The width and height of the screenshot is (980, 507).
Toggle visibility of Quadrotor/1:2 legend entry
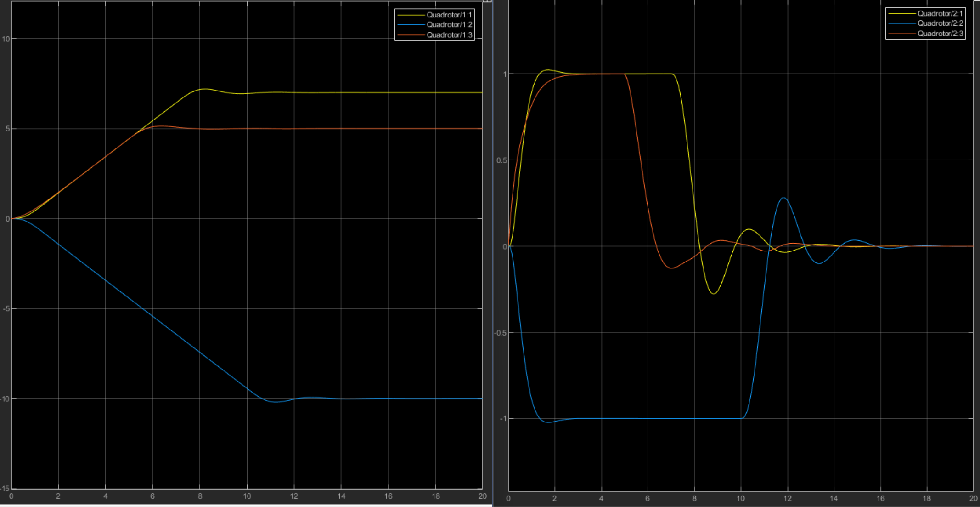449,25
